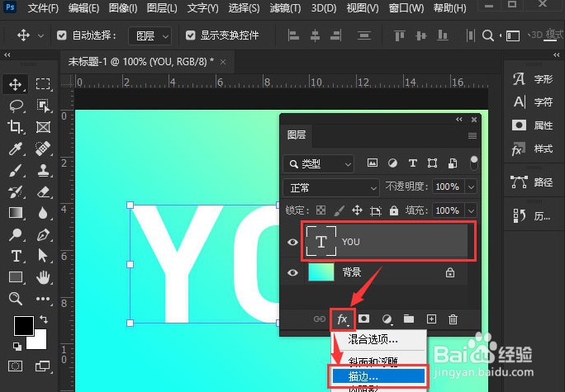Image resolution: width=565 pixels, height=392 pixels.
Task: Open the 填充 slider dropdown arrow
Action: (472, 210)
